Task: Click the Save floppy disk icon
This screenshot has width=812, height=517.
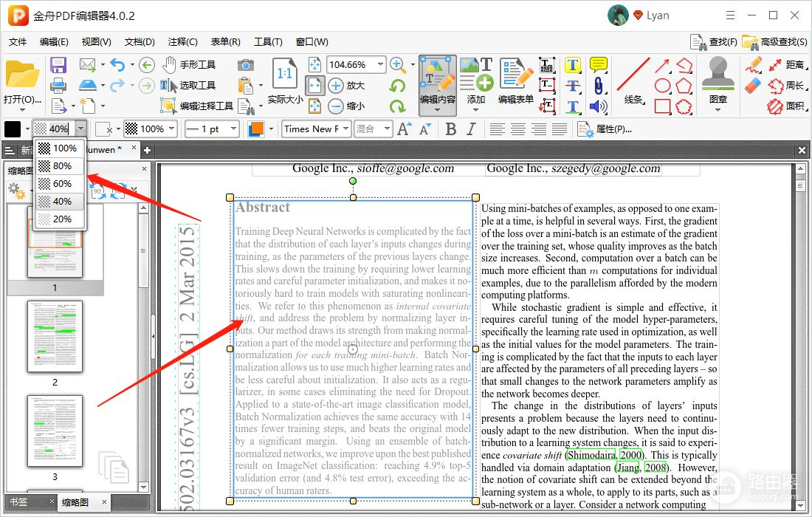Action: (x=58, y=65)
